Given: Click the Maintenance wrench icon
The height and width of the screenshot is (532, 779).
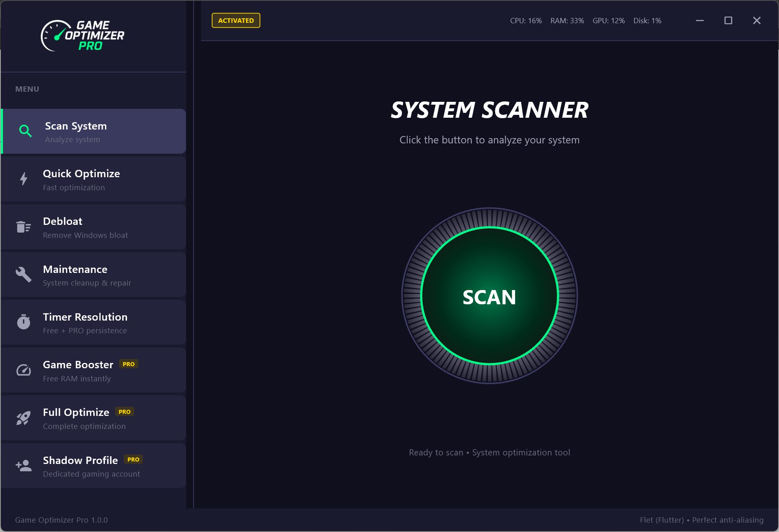Looking at the screenshot, I should (23, 275).
